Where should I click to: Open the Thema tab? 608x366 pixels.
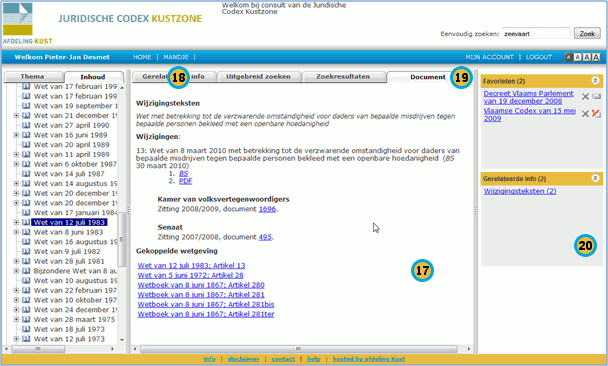[x=33, y=77]
